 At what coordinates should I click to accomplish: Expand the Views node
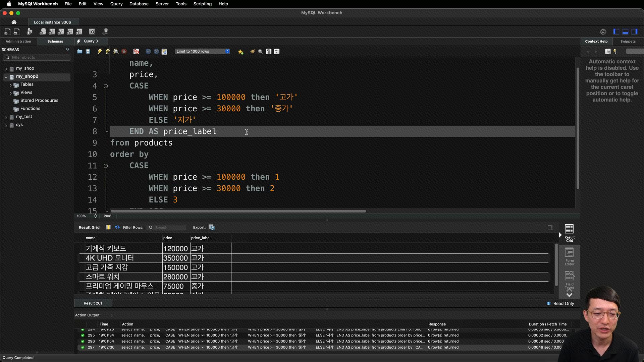(x=11, y=93)
